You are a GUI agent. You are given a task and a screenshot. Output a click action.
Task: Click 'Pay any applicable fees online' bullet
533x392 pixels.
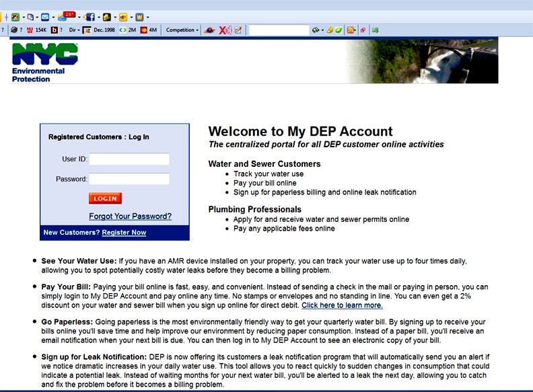(284, 229)
